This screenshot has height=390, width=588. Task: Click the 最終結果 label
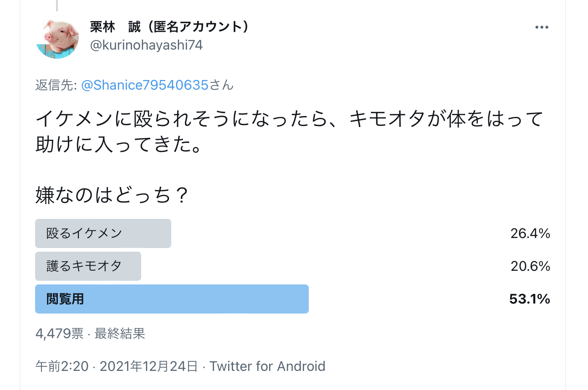[x=120, y=334]
